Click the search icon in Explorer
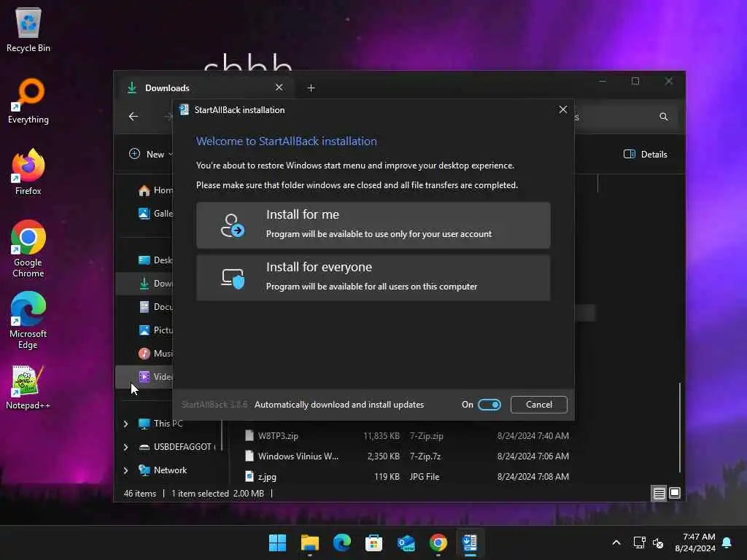Screen dimensions: 747x560 click(x=663, y=117)
